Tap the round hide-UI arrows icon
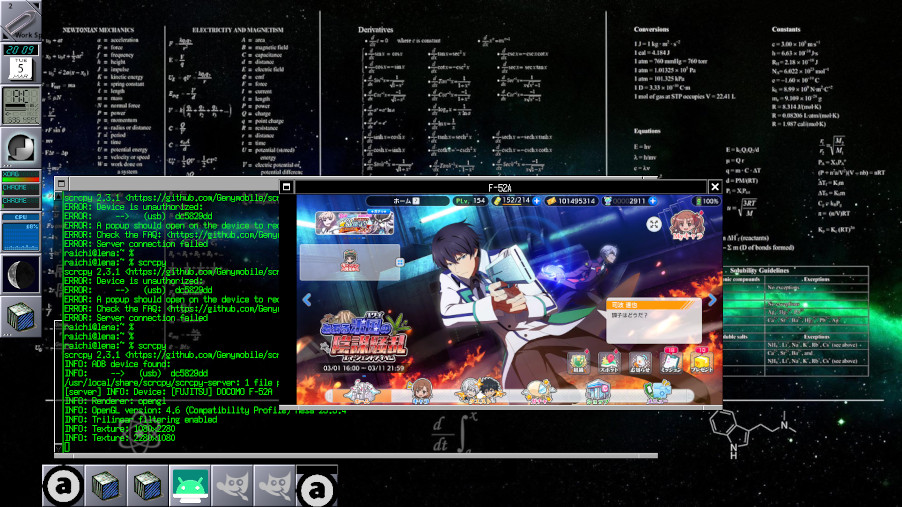The height and width of the screenshot is (507, 902). coord(653,224)
